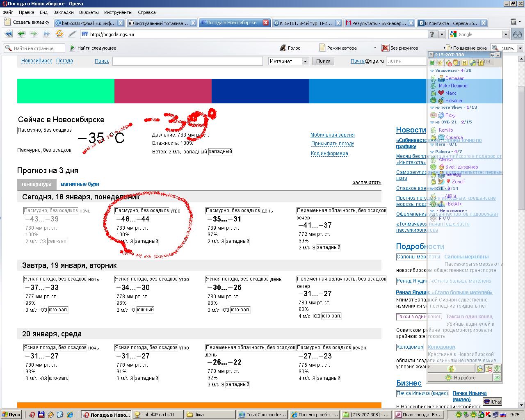Screen dimensions: 525x420
Task: Collapse the 'Работа' contact group
Action: (432, 152)
